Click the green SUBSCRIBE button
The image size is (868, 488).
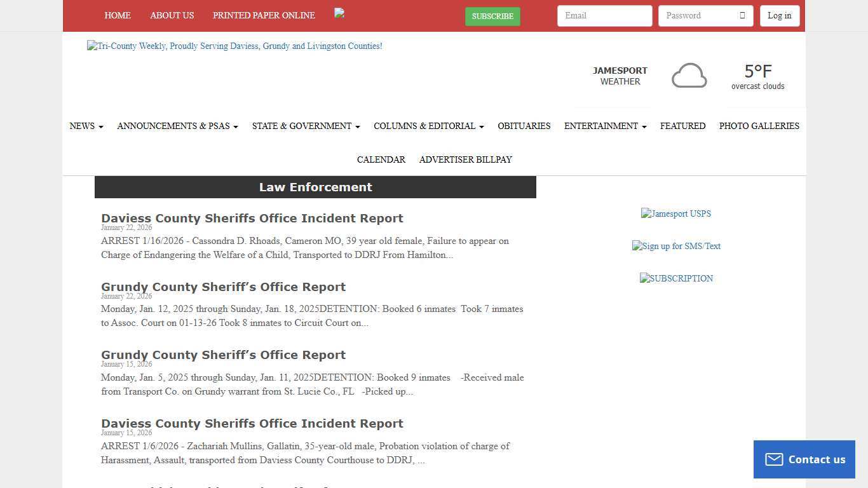point(492,17)
